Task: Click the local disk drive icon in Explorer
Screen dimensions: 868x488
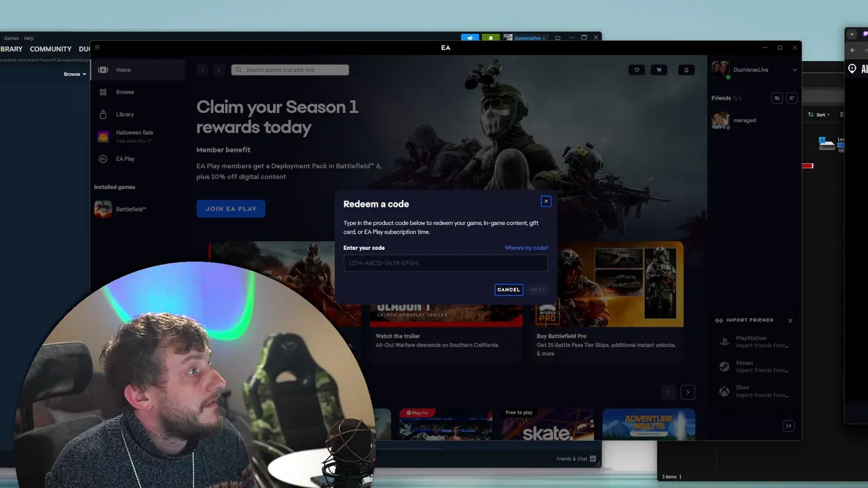Action: [826, 143]
